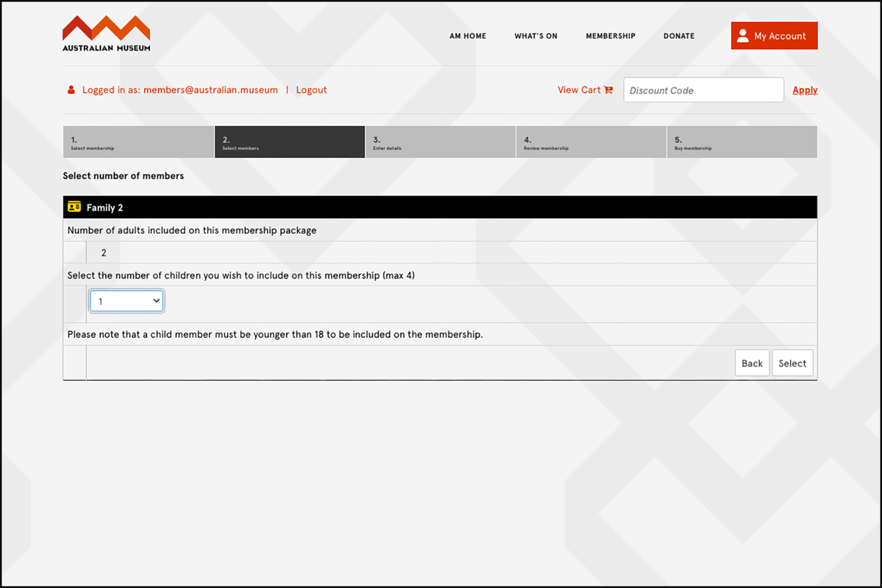Click the Family 2 membership card icon

tap(74, 207)
